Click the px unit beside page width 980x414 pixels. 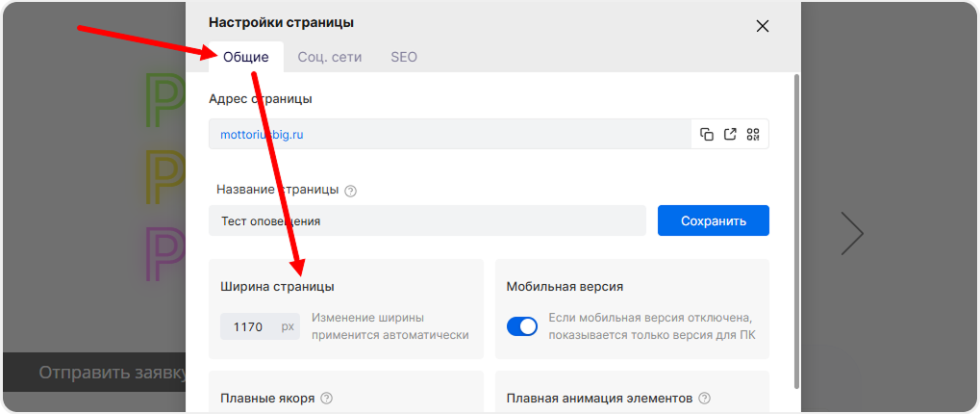pos(288,326)
